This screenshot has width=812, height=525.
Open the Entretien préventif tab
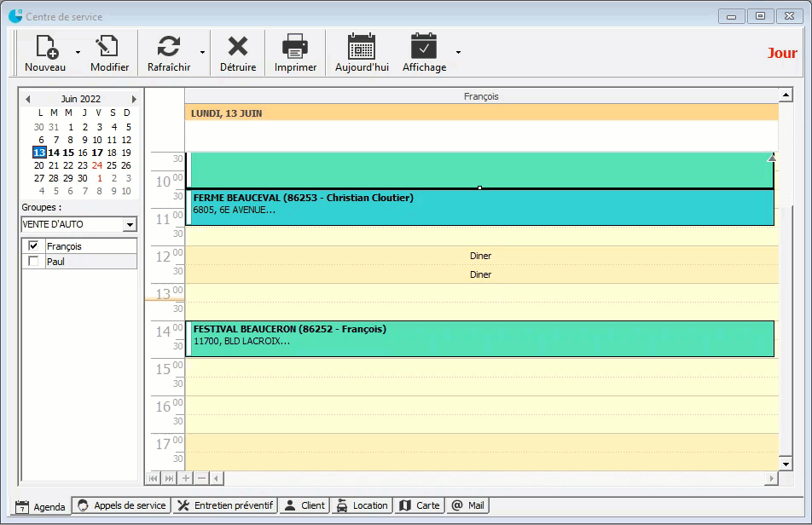225,505
